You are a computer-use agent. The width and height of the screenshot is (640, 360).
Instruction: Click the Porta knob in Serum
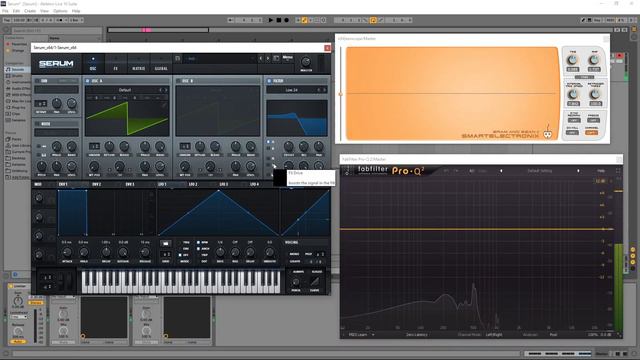pyautogui.click(x=296, y=282)
